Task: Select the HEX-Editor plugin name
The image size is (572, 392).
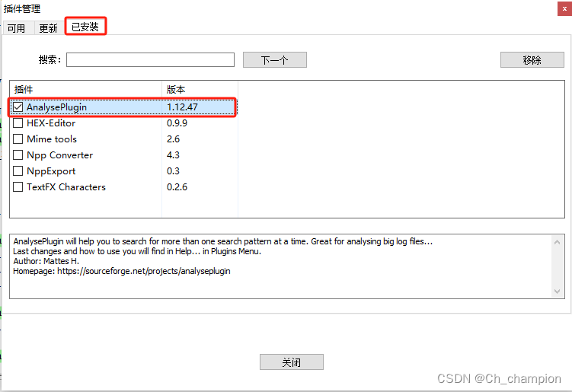Action: click(x=51, y=123)
